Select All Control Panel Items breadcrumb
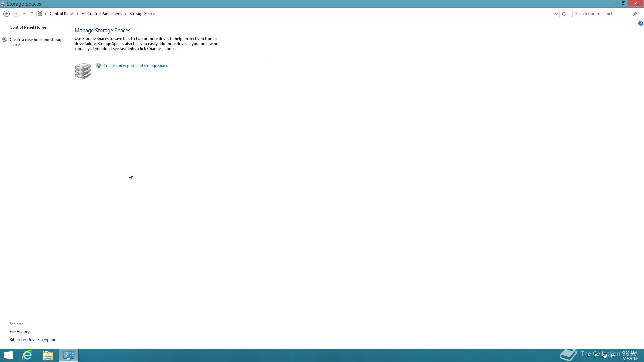 [x=102, y=14]
